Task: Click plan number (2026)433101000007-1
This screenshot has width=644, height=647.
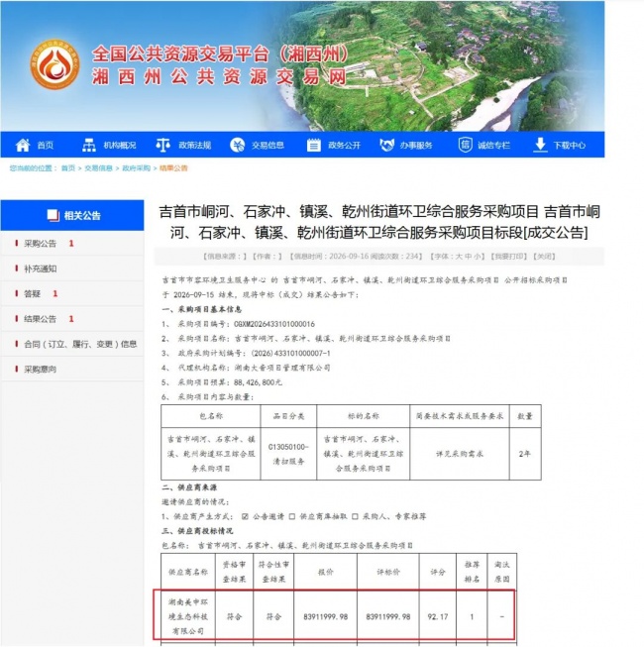Action: pos(291,353)
